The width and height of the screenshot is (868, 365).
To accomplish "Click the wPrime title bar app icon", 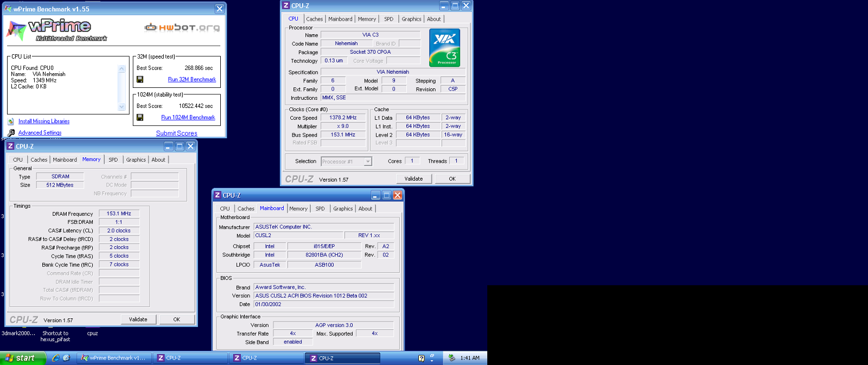I will pyautogui.click(x=8, y=9).
